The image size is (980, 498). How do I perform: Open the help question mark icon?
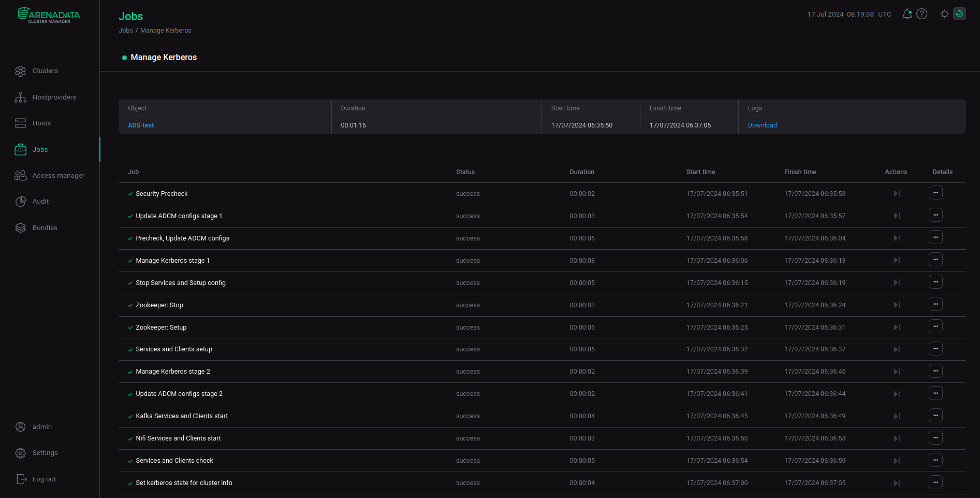click(x=922, y=14)
